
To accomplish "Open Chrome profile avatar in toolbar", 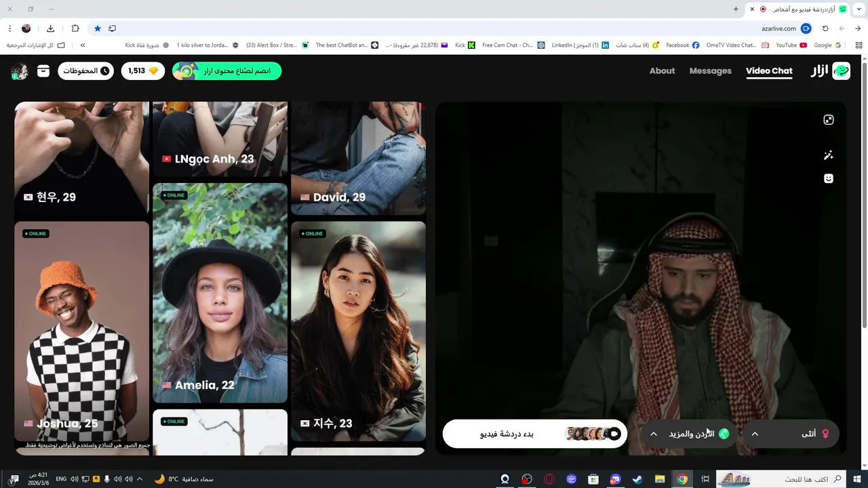I will click(26, 28).
